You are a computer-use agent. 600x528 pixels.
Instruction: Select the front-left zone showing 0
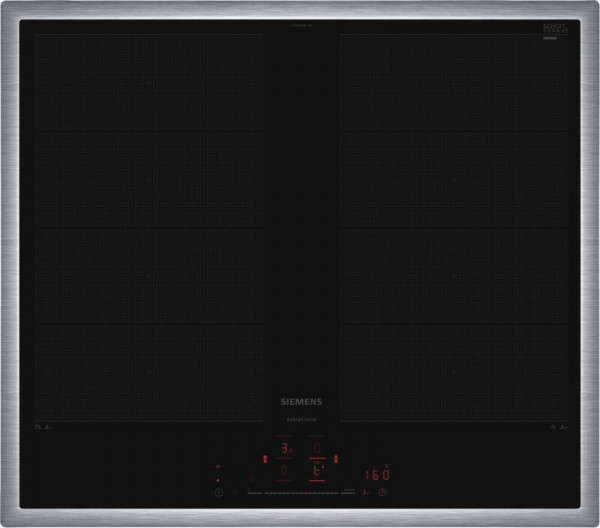286,470
